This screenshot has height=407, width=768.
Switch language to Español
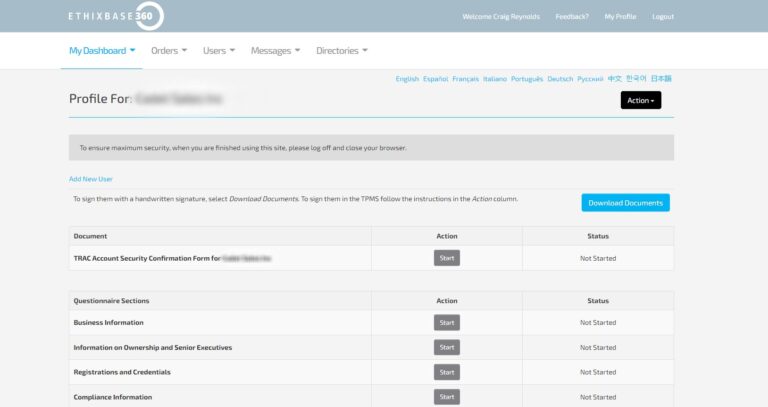coord(435,79)
